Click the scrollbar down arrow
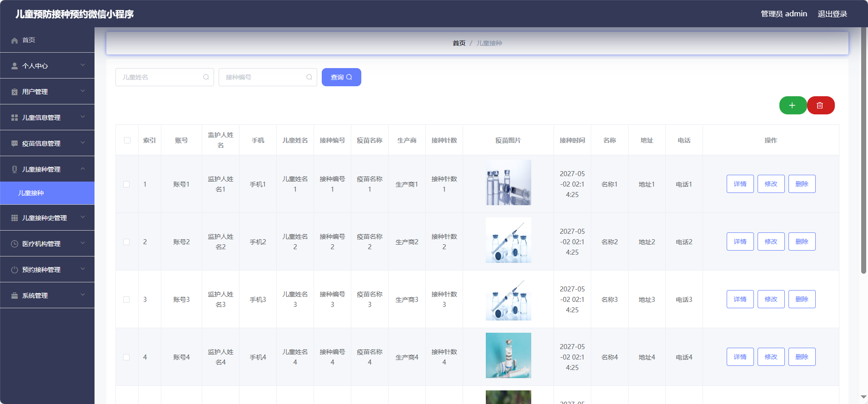 coord(863,397)
